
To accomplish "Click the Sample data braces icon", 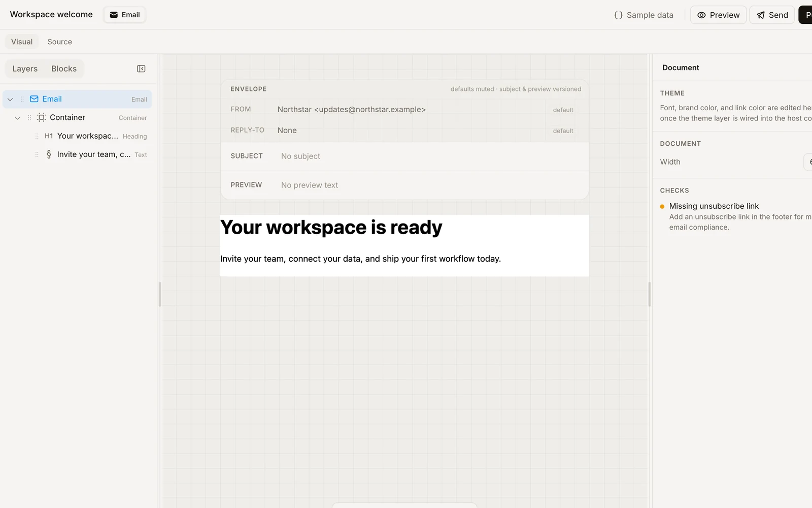I will 618,15.
